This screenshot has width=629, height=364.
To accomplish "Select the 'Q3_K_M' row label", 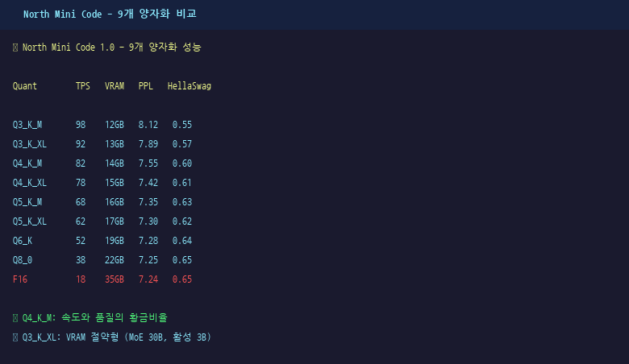I will pyautogui.click(x=27, y=125).
